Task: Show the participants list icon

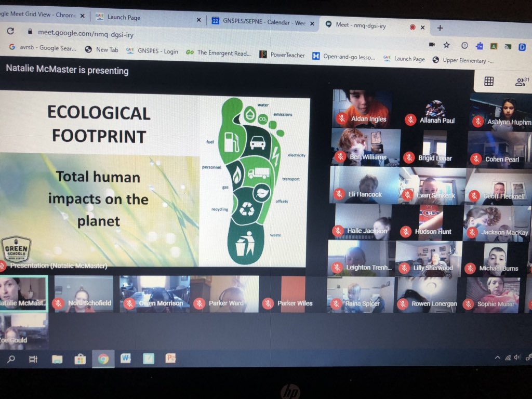Action: point(522,82)
